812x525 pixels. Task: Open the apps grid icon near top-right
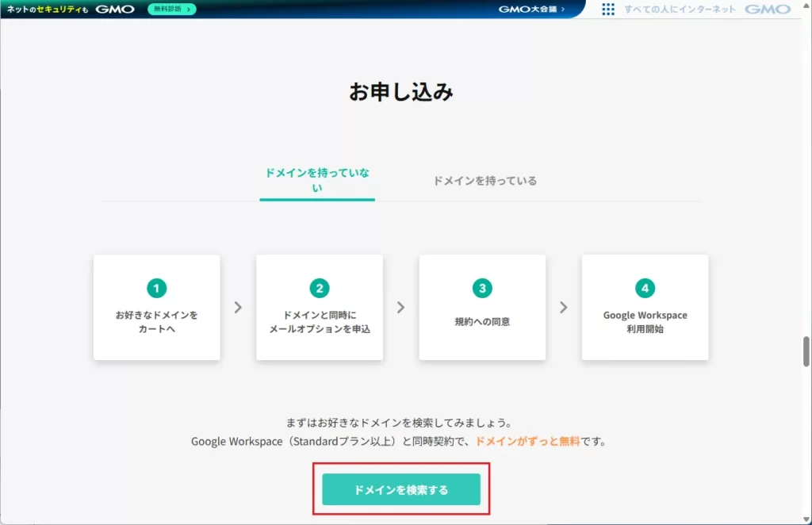tap(609, 10)
